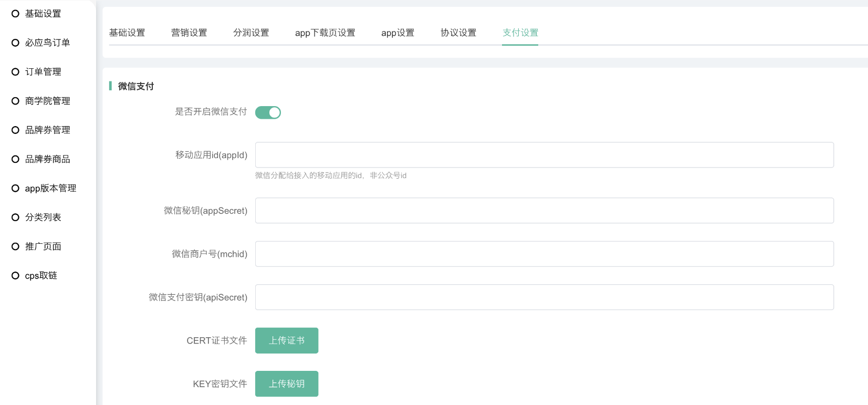
Task: Go to 订单管理 in sidebar
Action: pos(43,72)
